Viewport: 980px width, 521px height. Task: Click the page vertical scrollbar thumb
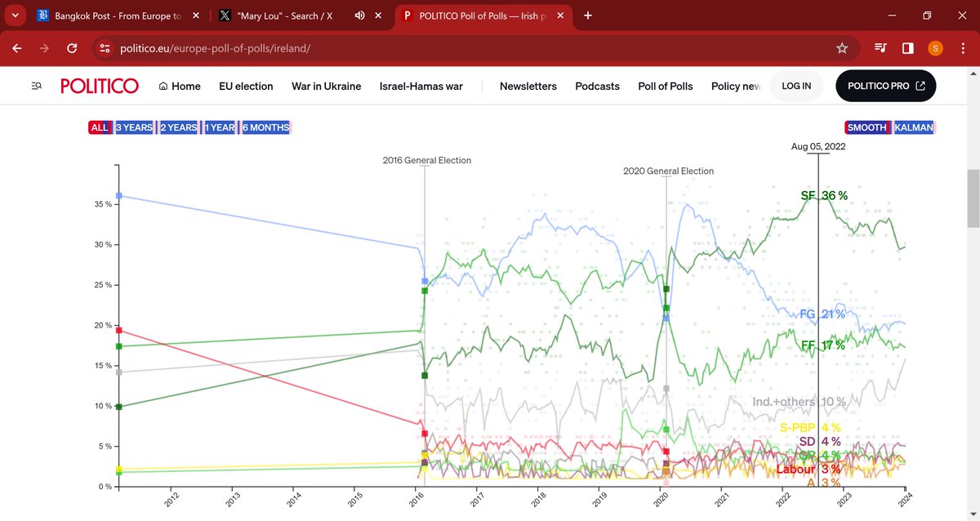(973, 198)
